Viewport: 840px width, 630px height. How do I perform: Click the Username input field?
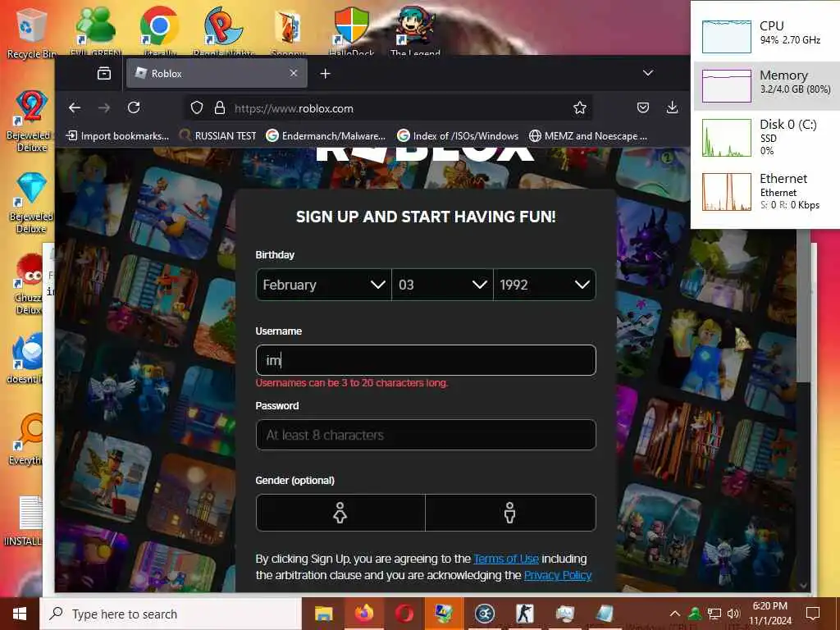tap(426, 360)
